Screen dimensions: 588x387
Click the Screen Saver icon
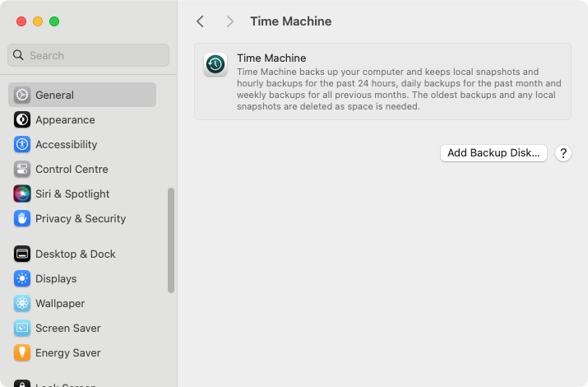click(x=22, y=328)
